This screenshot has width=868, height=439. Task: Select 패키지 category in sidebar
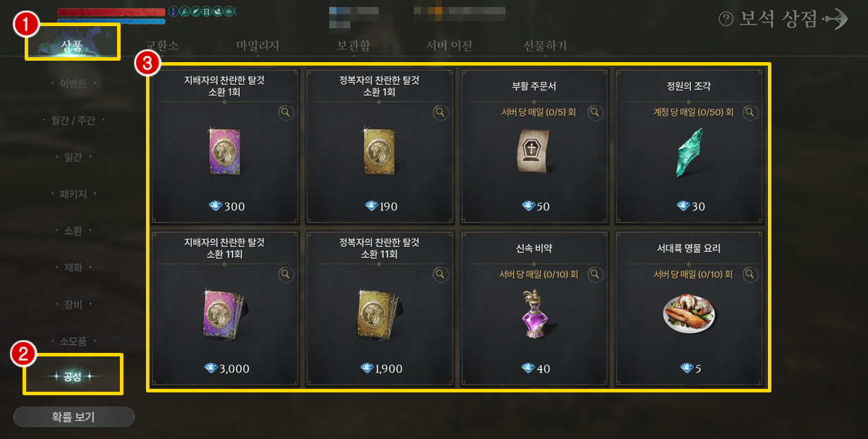coord(73,193)
